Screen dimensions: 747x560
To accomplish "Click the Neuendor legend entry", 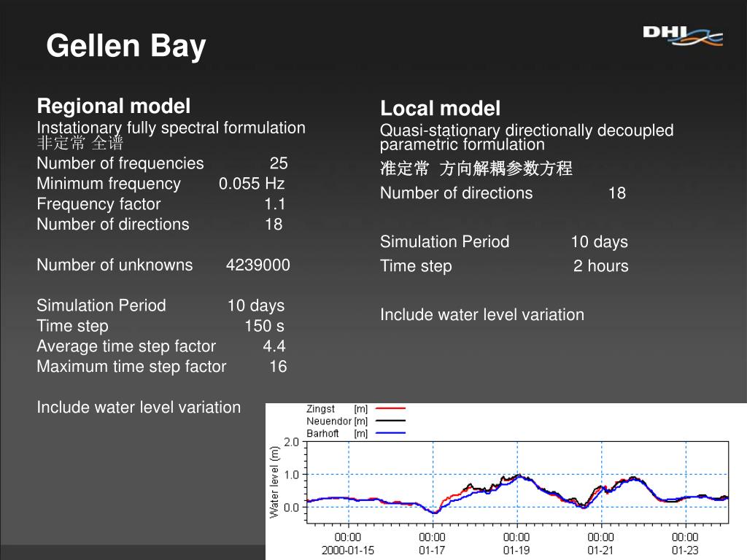I will coord(356,421).
